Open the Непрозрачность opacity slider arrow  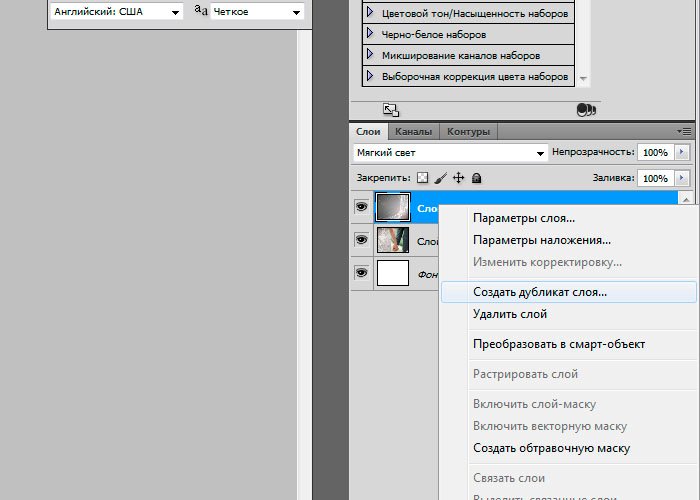(683, 153)
